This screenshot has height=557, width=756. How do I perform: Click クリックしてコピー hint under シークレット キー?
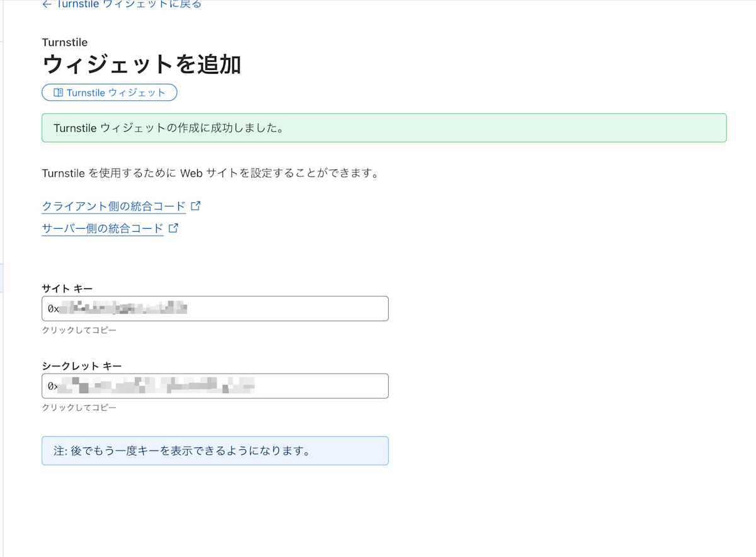[x=79, y=408]
